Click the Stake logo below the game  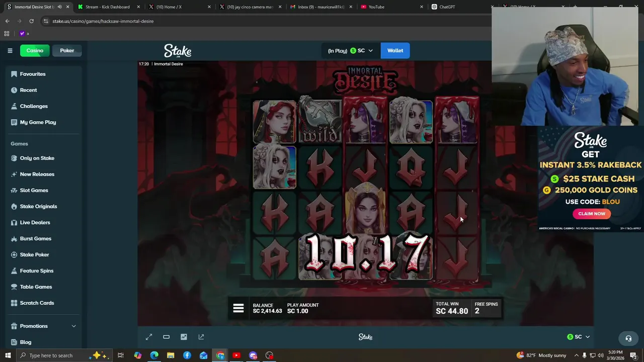(366, 337)
